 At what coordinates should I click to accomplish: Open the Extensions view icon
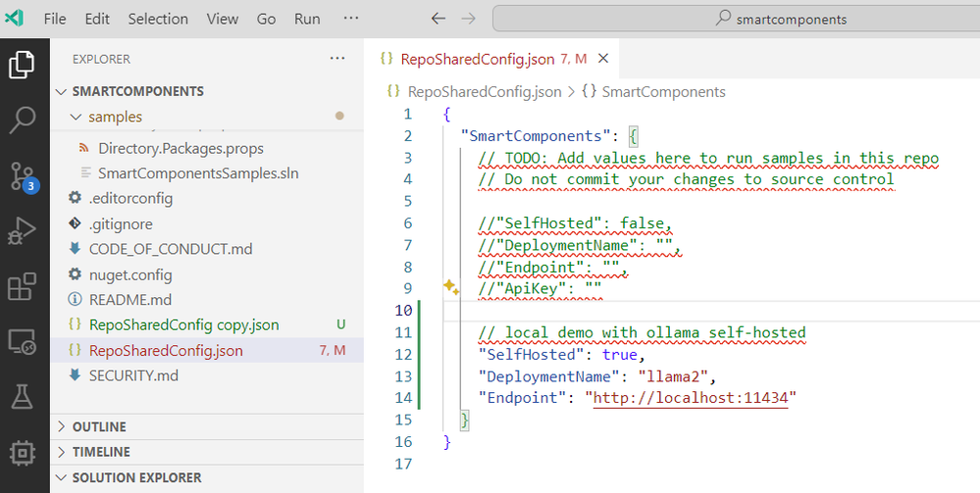[x=23, y=287]
